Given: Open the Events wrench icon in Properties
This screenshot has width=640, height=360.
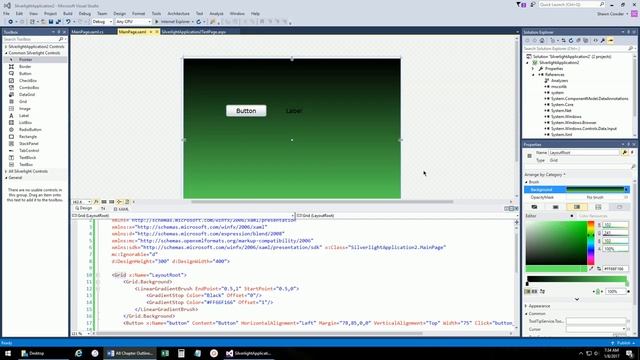Looking at the screenshot, I should [624, 152].
